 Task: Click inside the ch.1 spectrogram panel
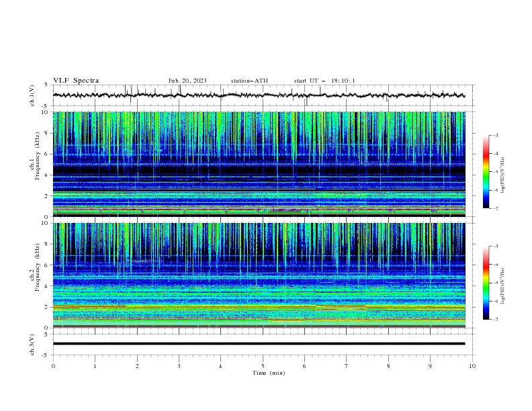point(259,164)
